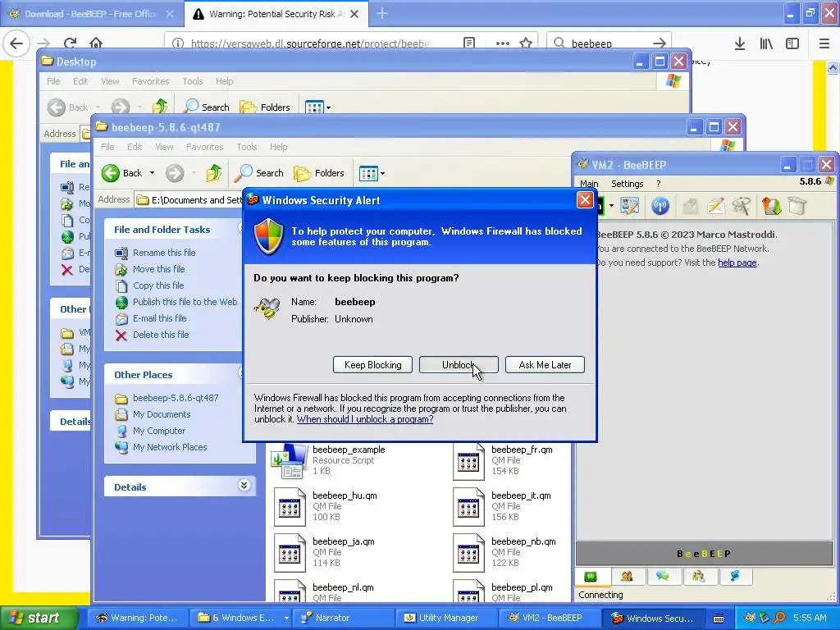Click the greyed-out grey paper icon before the pencil icon in BeeBEEP
This screenshot has width=840, height=630.
point(690,206)
